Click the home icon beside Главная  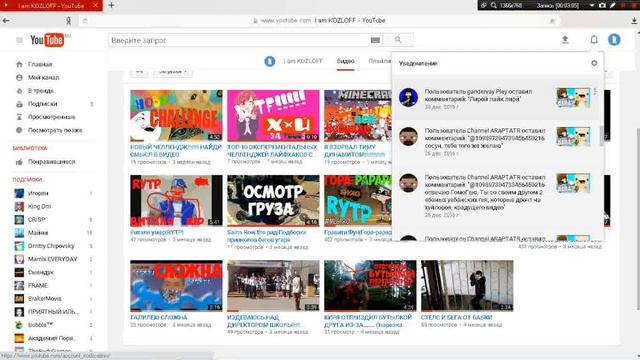(19, 64)
